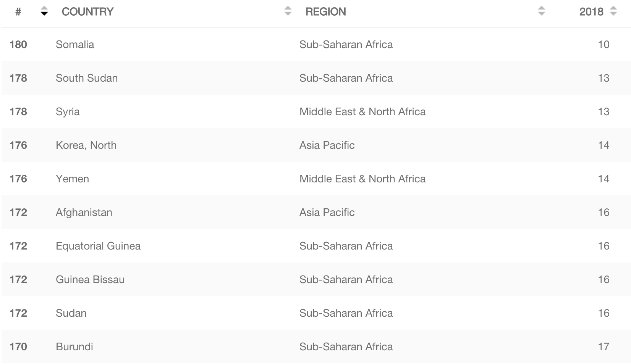Click the COUNTRY column header
This screenshot has width=631, height=364.
coord(87,12)
